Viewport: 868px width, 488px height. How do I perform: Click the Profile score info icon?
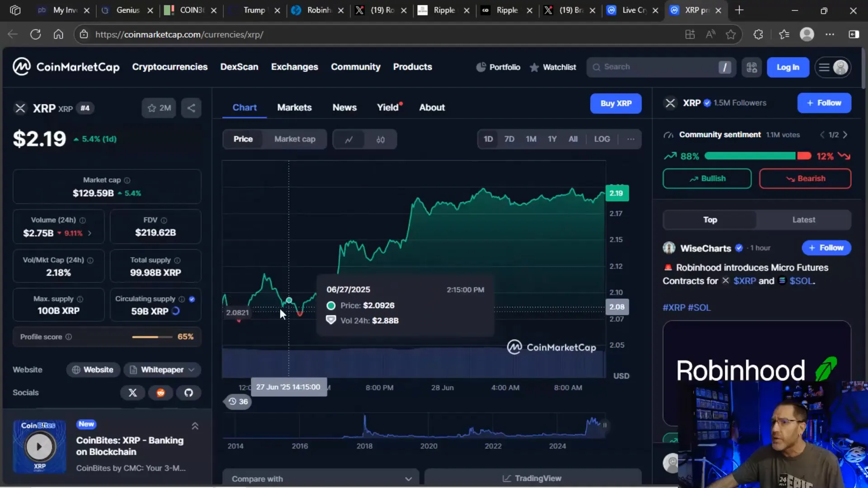[x=69, y=337]
